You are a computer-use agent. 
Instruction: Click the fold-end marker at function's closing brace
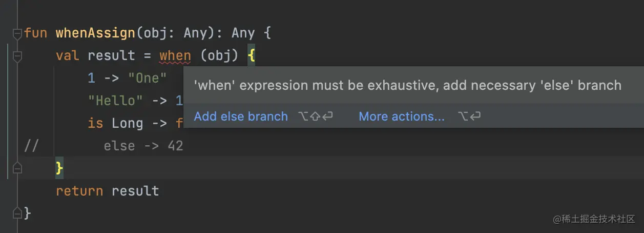tap(17, 213)
